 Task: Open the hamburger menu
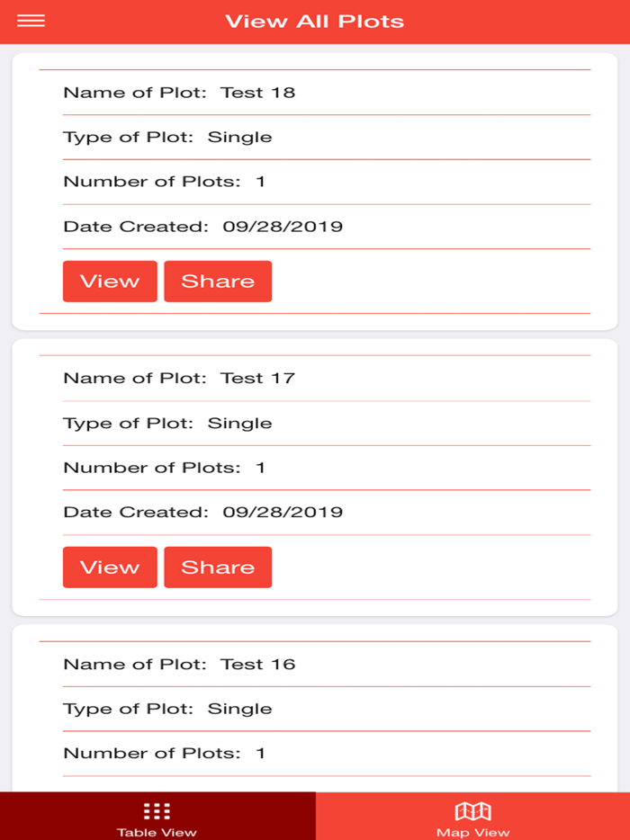pos(31,22)
